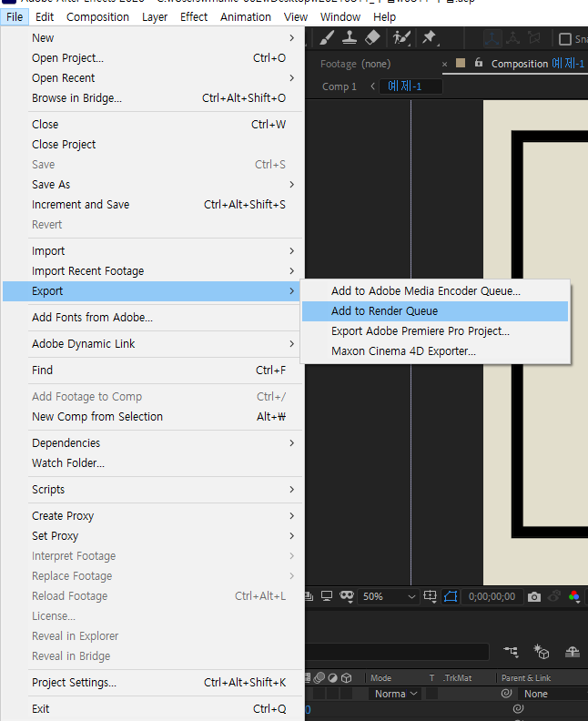Close the Composition viewer tab
Viewport: 588px width, 721px height.
pyautogui.click(x=444, y=65)
